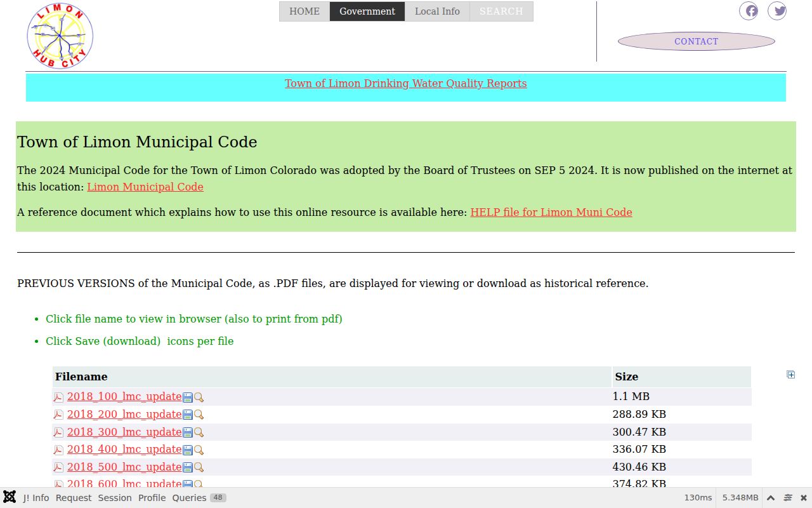View the 2018_100_lmc_update PDF
Viewport: 812px width, 508px height.
[124, 396]
